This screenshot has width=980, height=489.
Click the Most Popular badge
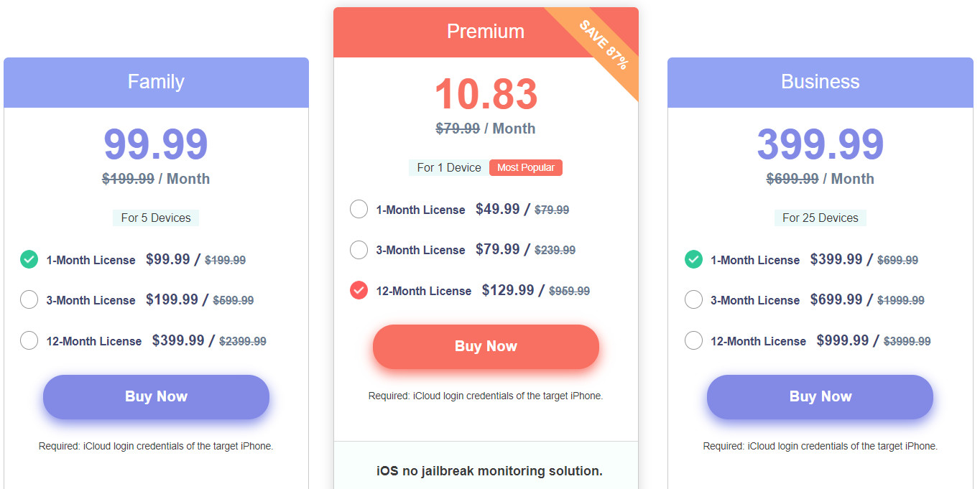(x=525, y=167)
